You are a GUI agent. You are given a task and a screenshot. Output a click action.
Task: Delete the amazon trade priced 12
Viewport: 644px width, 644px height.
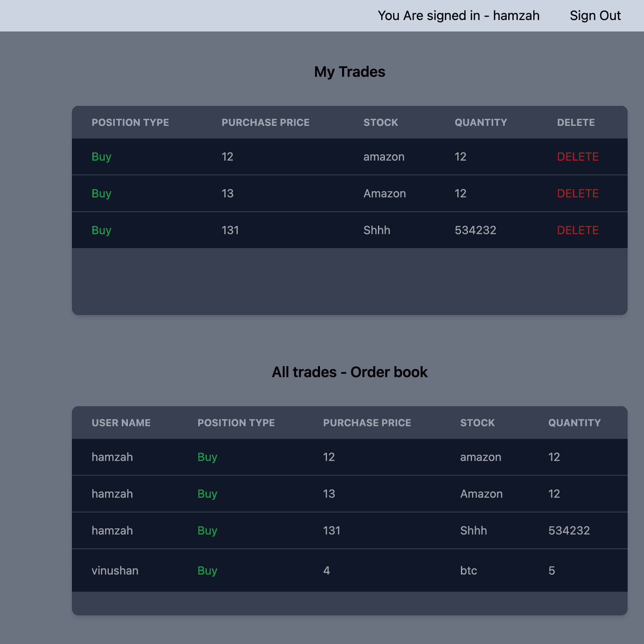(578, 157)
